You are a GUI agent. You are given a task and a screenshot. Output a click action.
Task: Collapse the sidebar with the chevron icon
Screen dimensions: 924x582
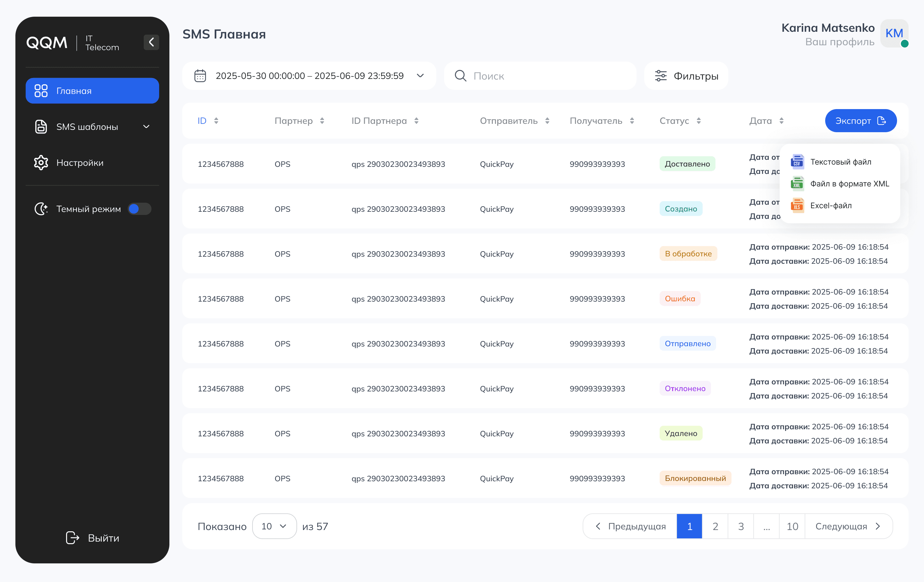[151, 42]
